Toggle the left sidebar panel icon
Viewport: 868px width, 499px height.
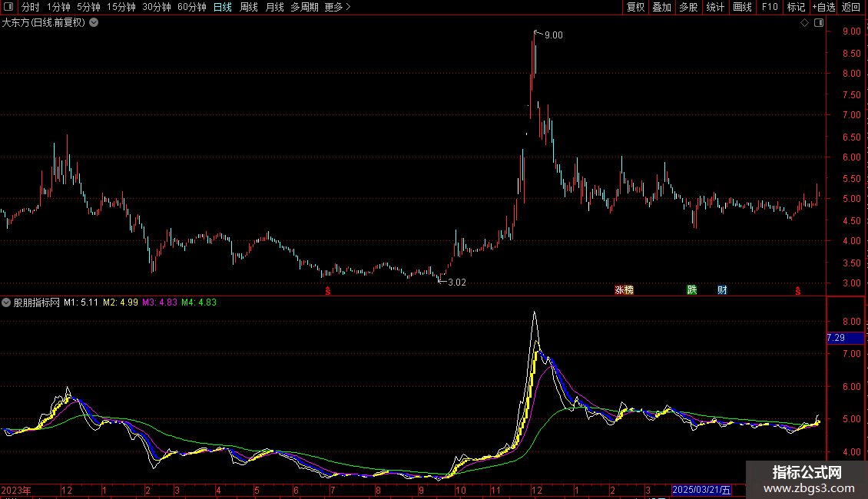tap(8, 7)
